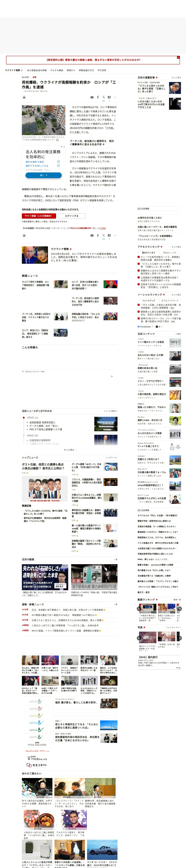Open the 先生コネクト logo
Image resolution: width=186 pixels, height=868 pixels.
pyautogui.click(x=37, y=765)
